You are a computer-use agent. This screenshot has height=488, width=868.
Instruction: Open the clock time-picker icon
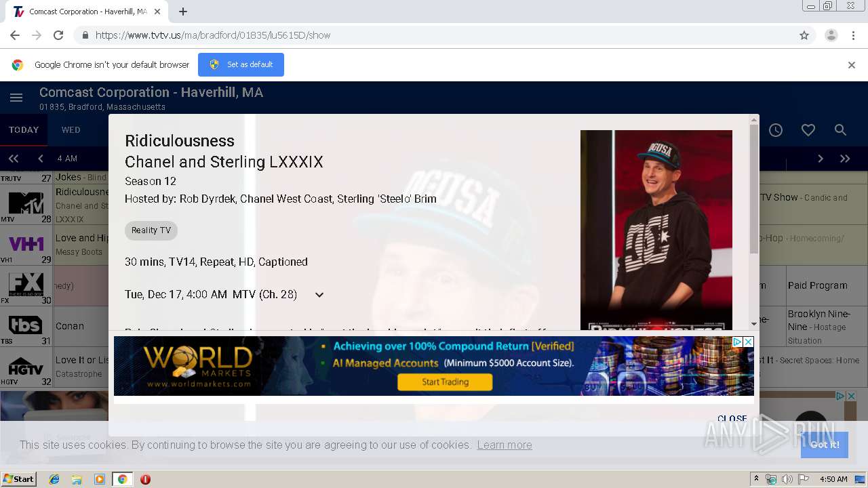[x=776, y=130]
